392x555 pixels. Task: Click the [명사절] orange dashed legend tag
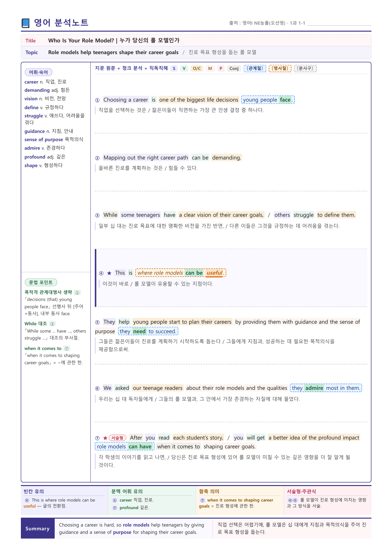pos(280,68)
